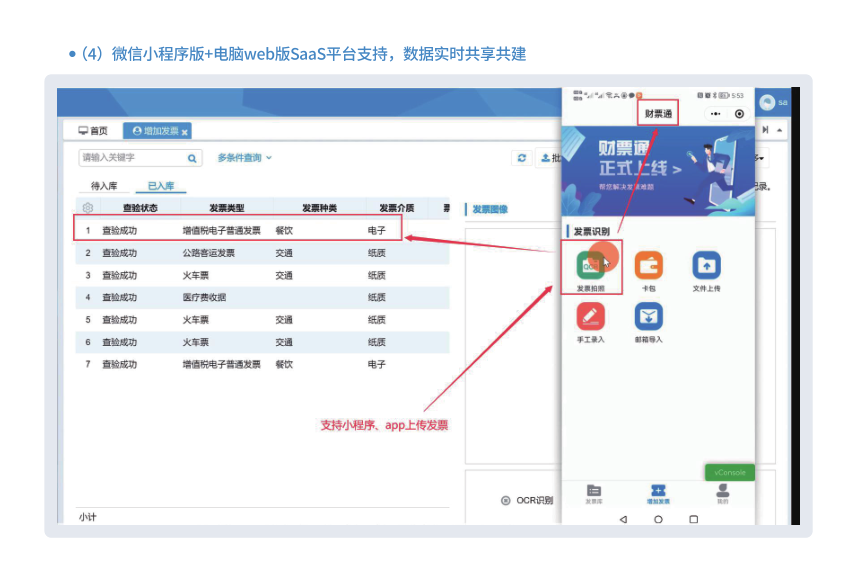Tap the 邮箱导入 email import icon
This screenshot has height=570, width=850.
coord(649,317)
